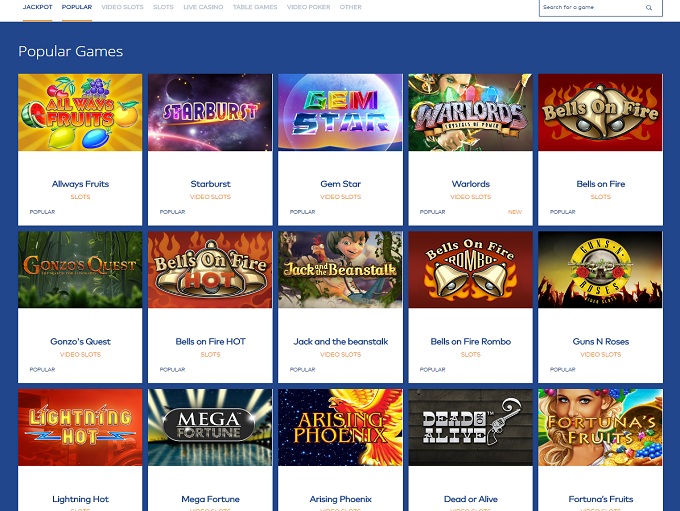Click the search magnifier icon

[x=648, y=7]
